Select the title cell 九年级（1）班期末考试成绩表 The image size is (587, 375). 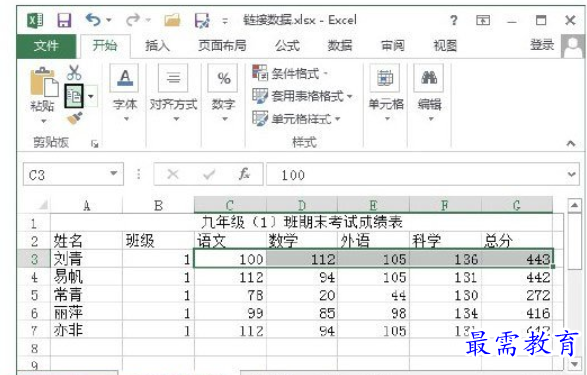[x=302, y=222]
